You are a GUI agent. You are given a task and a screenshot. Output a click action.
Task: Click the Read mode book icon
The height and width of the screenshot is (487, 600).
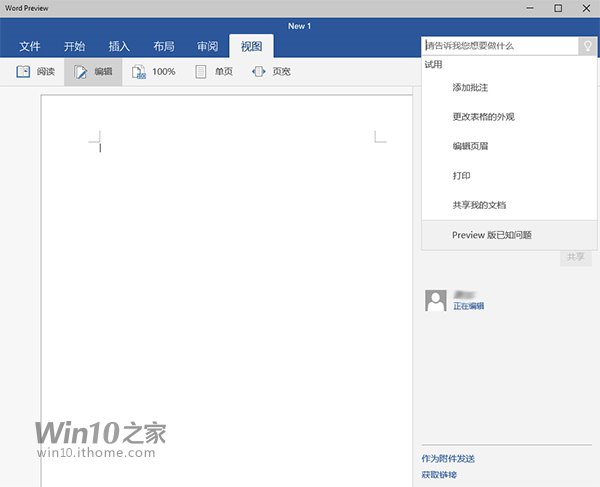pyautogui.click(x=23, y=72)
